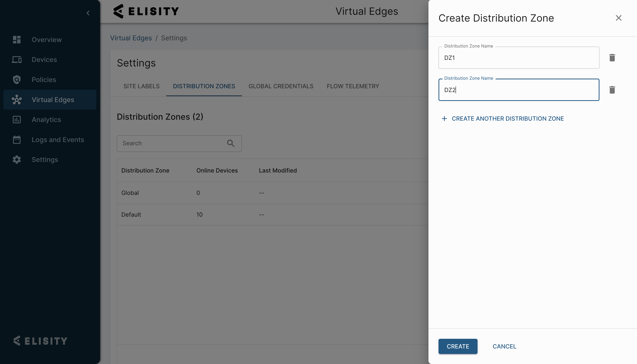Open Devices from the sidebar
Image resolution: width=637 pixels, height=364 pixels.
44,59
